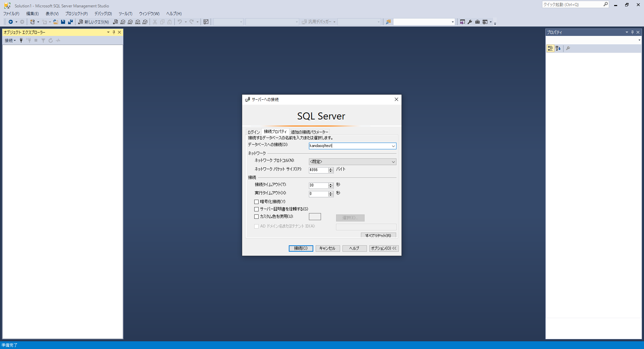Click the Save All disk icon

click(70, 22)
